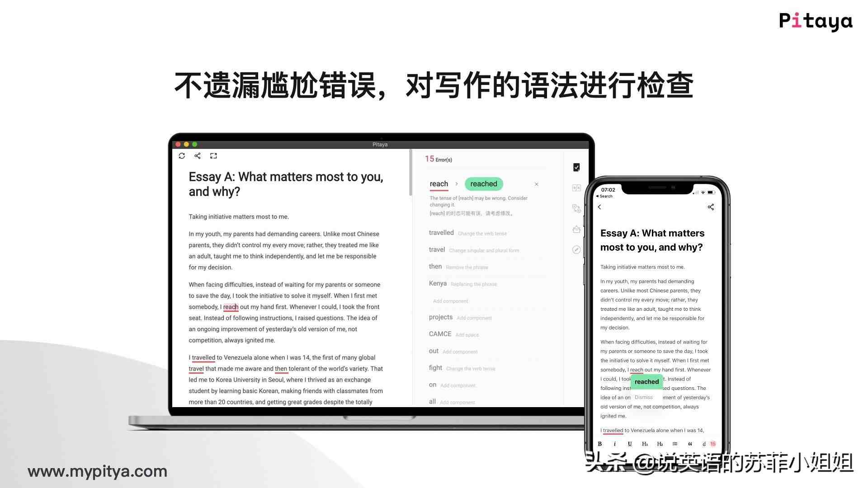The image size is (868, 488).
Task: Click the bold formatting button in mobile
Action: click(600, 444)
